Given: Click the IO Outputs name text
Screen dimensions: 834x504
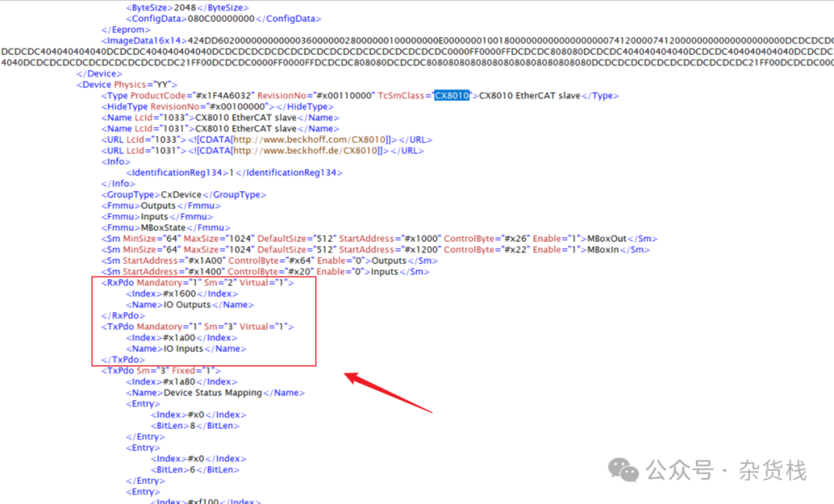Looking at the screenshot, I should click(x=187, y=305).
